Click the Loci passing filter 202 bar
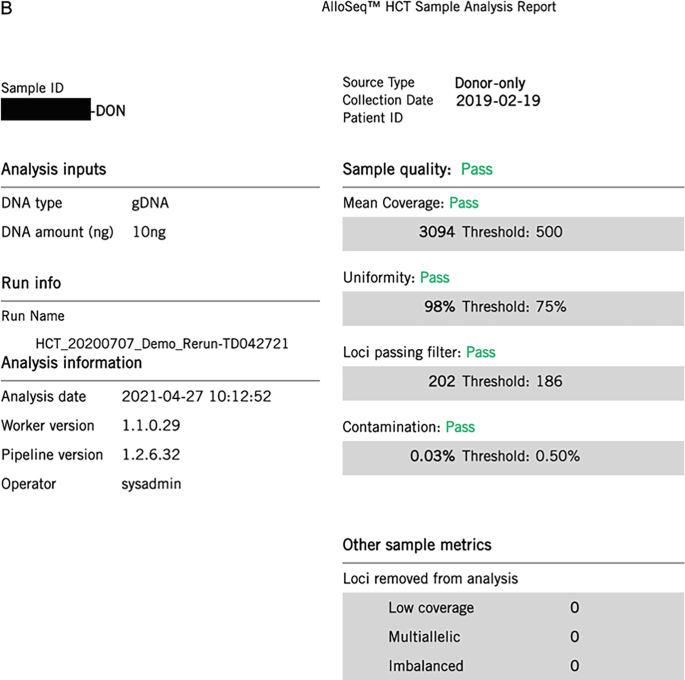Screen dimensions: 685x680 pos(511,381)
